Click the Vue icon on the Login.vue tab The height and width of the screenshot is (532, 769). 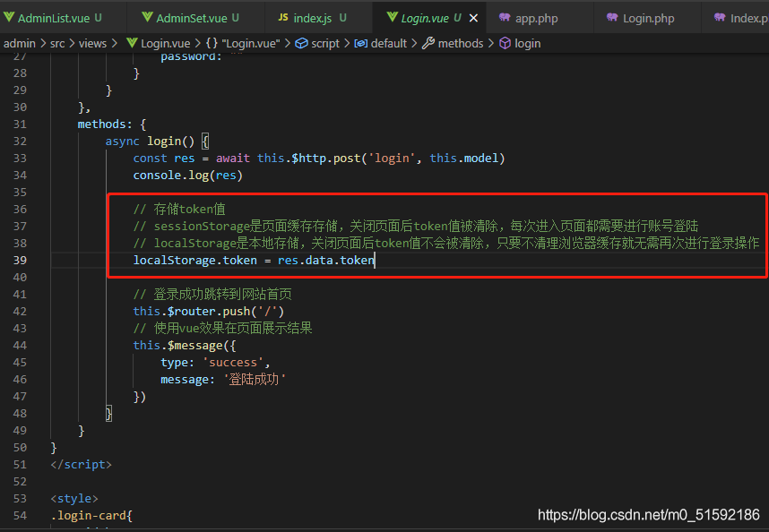pos(392,17)
